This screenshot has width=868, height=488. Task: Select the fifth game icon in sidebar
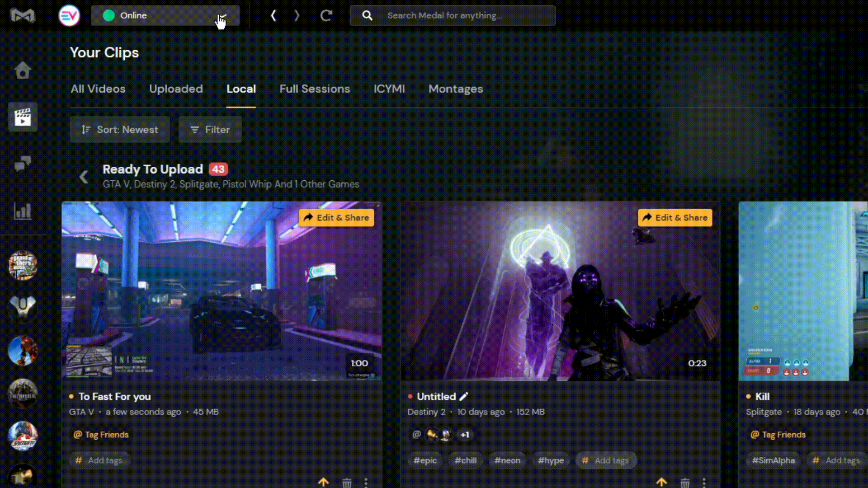click(x=23, y=436)
